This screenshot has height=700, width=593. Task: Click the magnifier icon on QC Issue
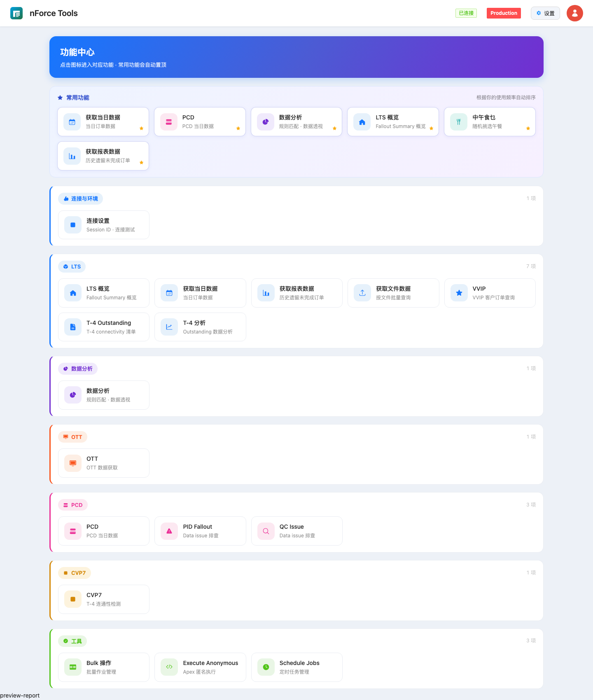click(x=266, y=531)
